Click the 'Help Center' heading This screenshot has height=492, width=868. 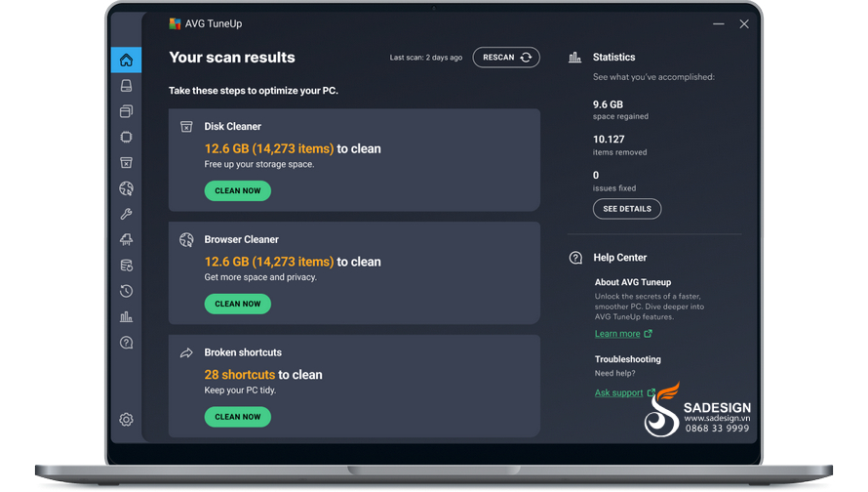620,258
